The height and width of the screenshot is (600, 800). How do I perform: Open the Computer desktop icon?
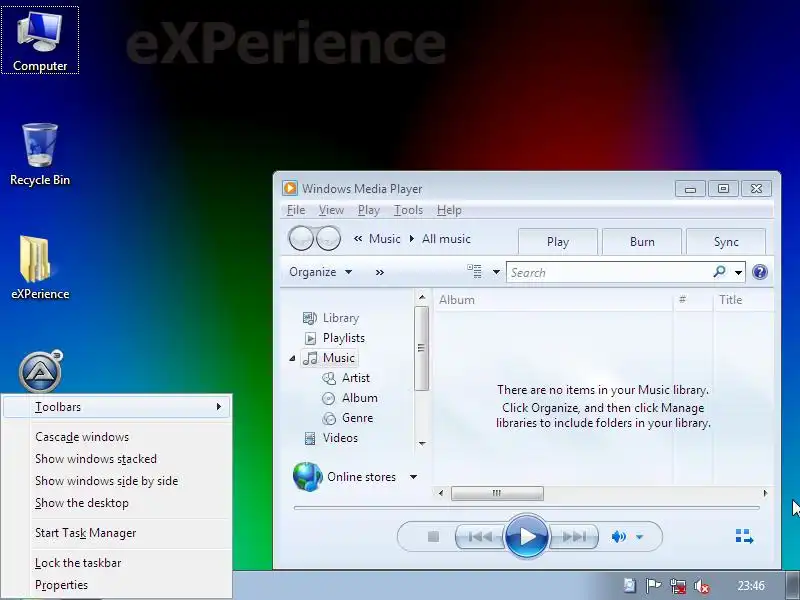tap(40, 41)
